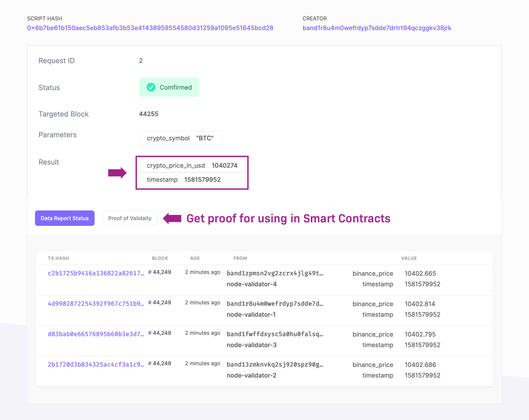Click the green confirmed checkmark icon
The image size is (529, 420).
pyautogui.click(x=151, y=87)
